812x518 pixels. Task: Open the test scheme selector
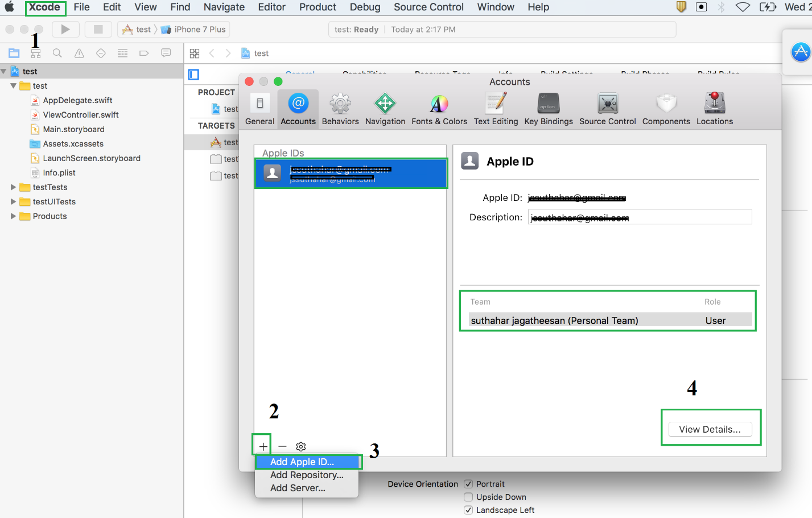click(x=137, y=29)
